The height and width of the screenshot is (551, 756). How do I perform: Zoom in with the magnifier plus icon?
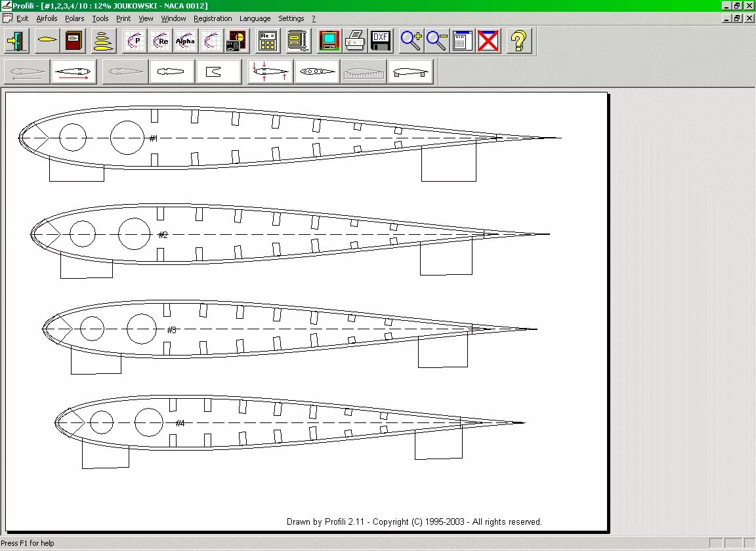coord(411,41)
